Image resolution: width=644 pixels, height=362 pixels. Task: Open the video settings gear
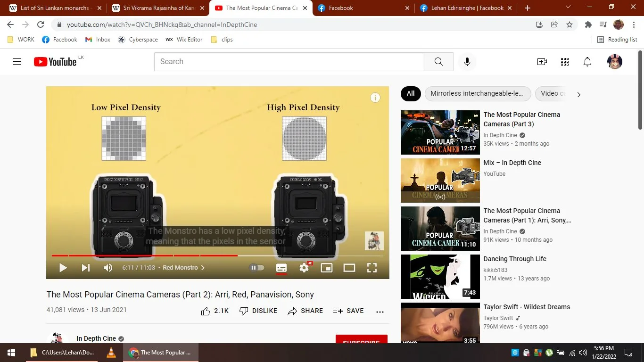(304, 268)
